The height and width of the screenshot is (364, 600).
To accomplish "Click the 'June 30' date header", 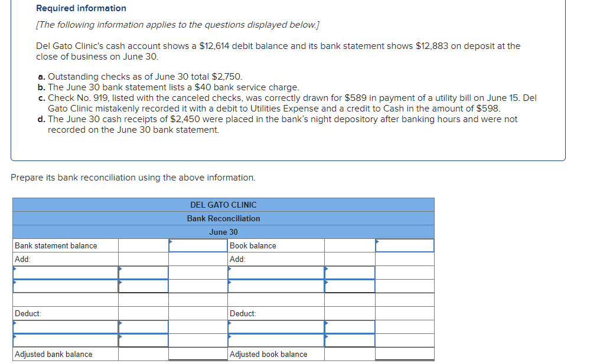I will pyautogui.click(x=223, y=232).
